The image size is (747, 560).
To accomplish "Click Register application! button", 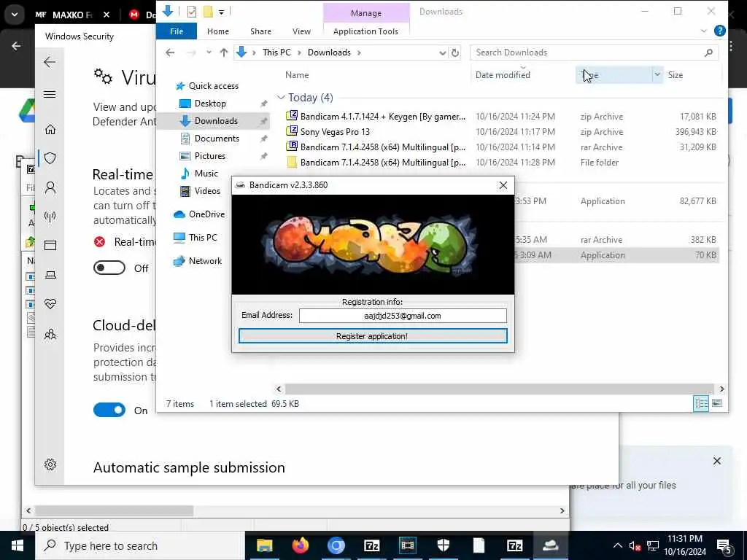I will (x=373, y=335).
